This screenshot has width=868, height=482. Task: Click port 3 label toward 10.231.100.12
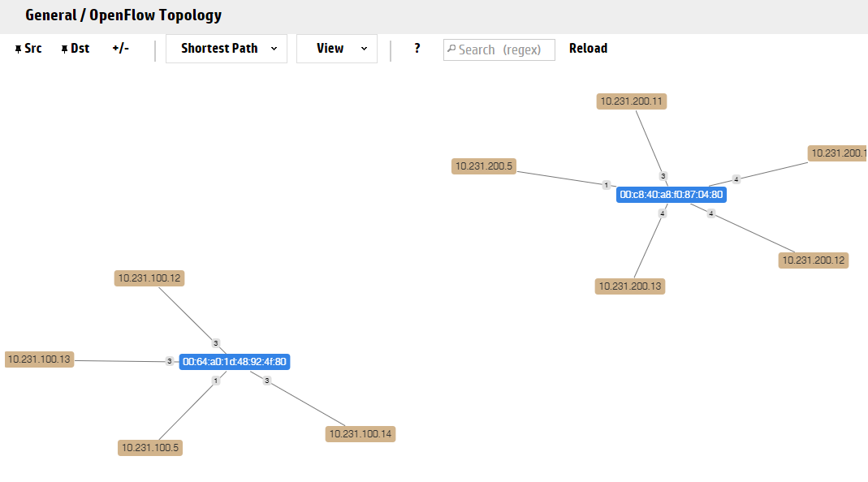click(x=216, y=343)
